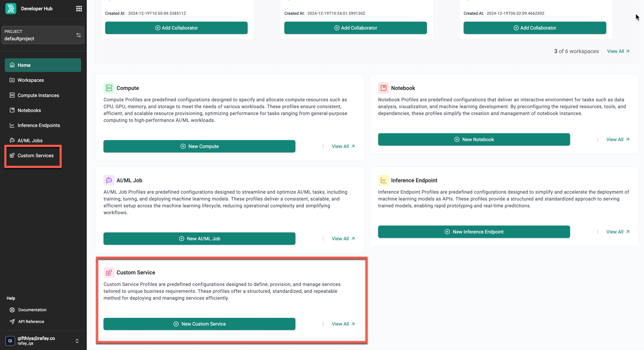Click New AI/ML Job button
The height and width of the screenshot is (350, 644).
pyautogui.click(x=200, y=238)
